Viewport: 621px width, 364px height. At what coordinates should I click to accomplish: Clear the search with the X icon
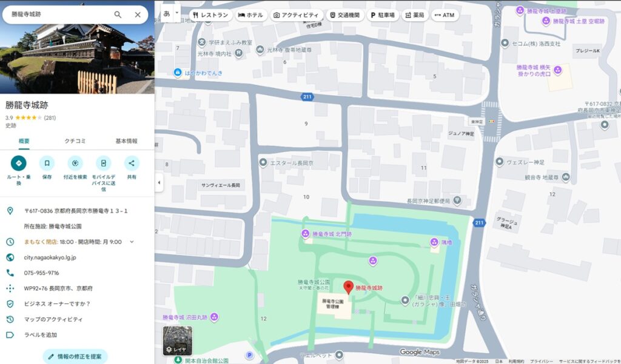(138, 15)
